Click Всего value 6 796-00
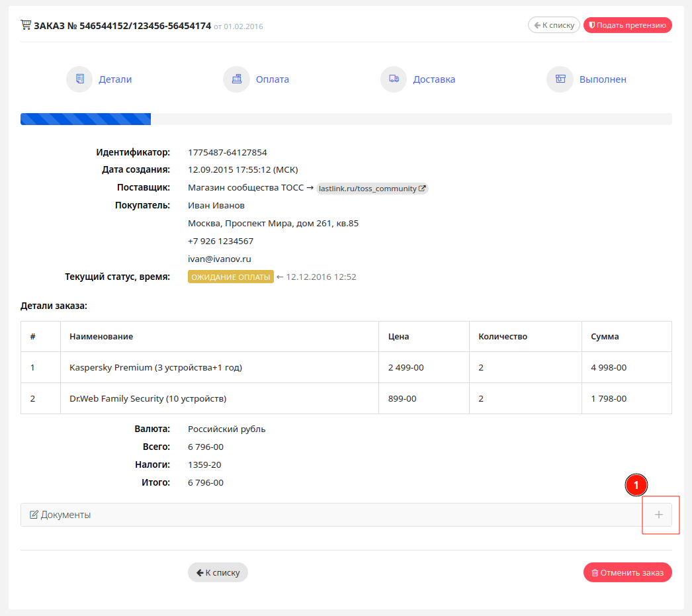Image resolution: width=692 pixels, height=616 pixels. pyautogui.click(x=206, y=447)
